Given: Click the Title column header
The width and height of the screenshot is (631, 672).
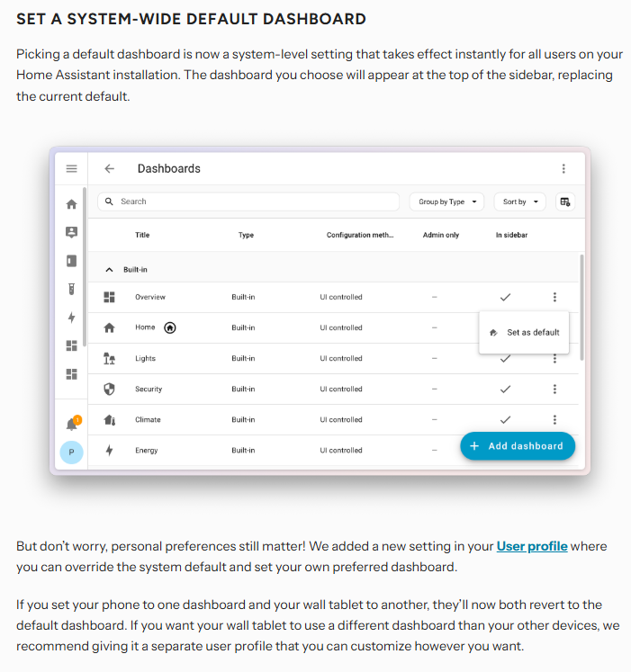Looking at the screenshot, I should (x=142, y=236).
